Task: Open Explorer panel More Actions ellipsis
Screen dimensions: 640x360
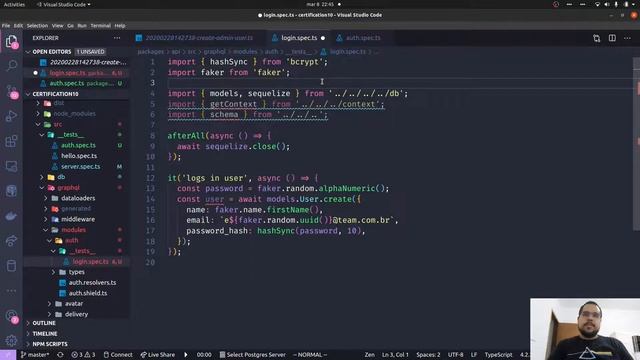Action: tap(117, 38)
